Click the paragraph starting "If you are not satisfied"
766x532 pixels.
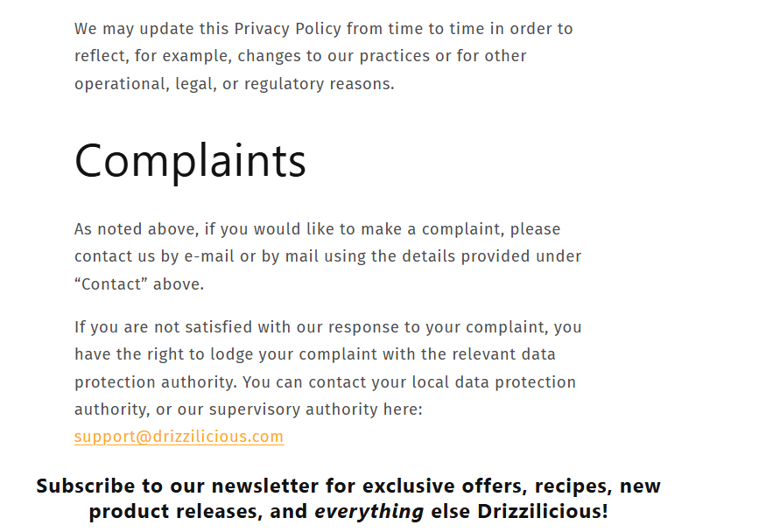(327, 368)
